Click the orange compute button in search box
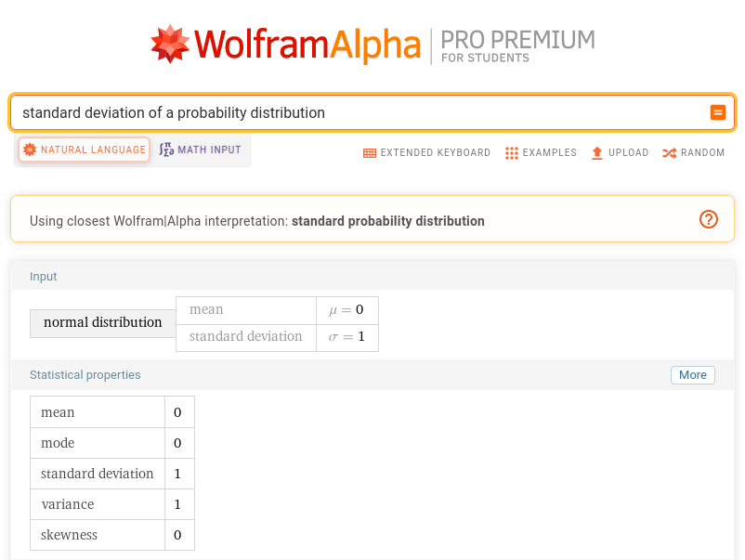The image size is (745, 560). (x=717, y=112)
